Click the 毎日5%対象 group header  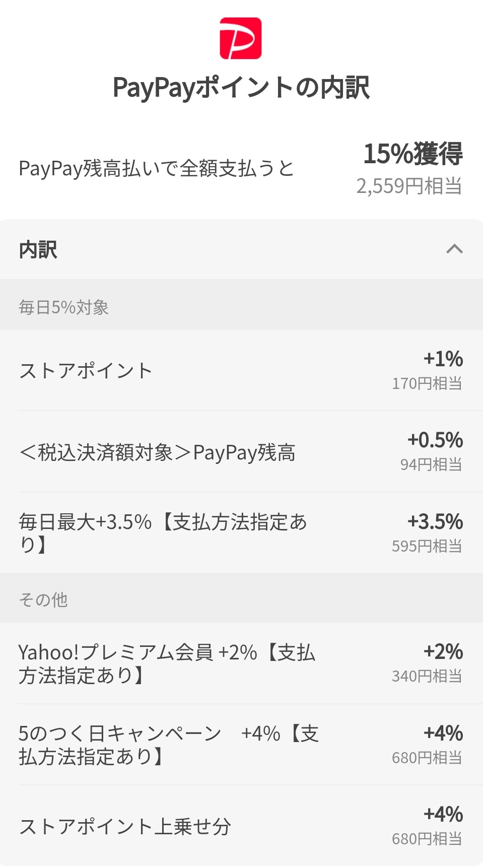pos(64,307)
